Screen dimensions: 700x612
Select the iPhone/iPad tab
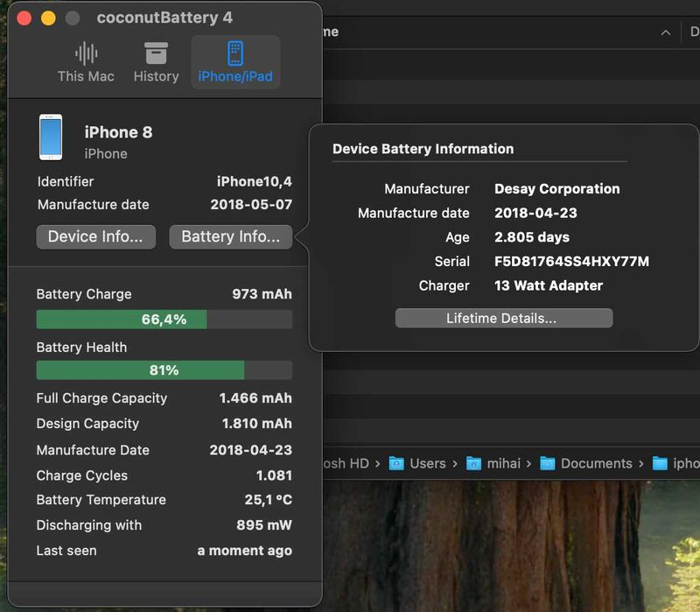click(235, 62)
